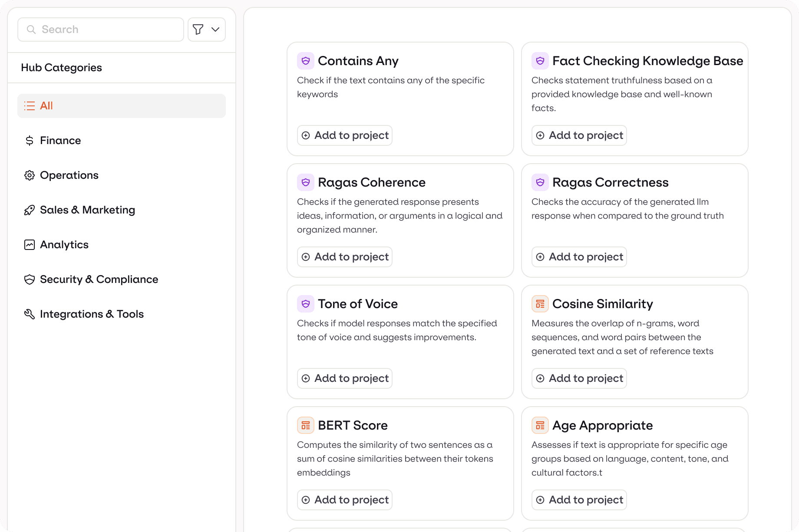Click the Analytics chart icon
Viewport: 799px width, 532px height.
click(30, 245)
